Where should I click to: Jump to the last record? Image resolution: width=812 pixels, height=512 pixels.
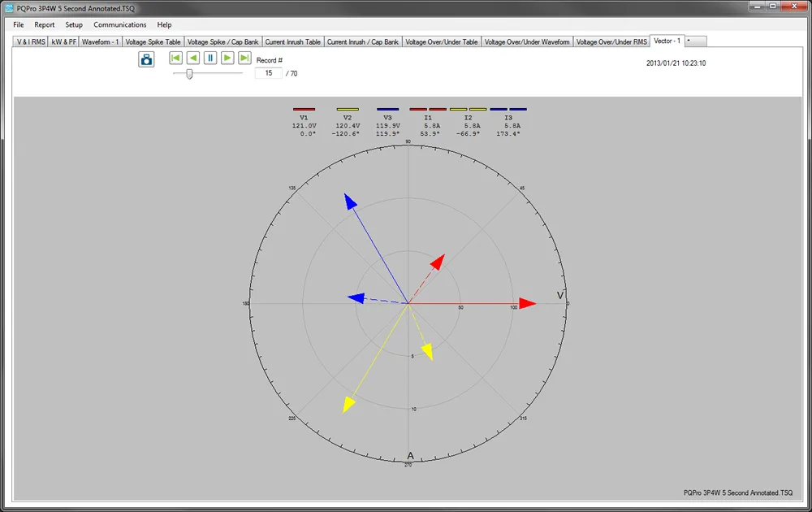click(x=244, y=58)
